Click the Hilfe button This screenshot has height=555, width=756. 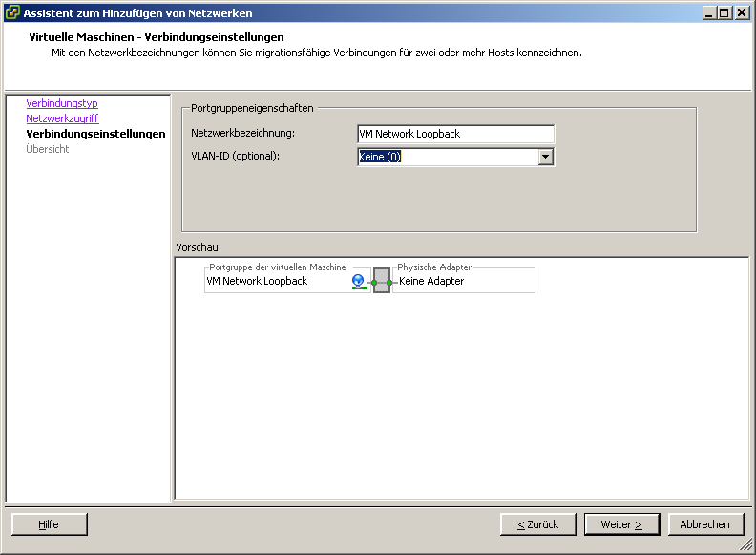pyautogui.click(x=49, y=524)
